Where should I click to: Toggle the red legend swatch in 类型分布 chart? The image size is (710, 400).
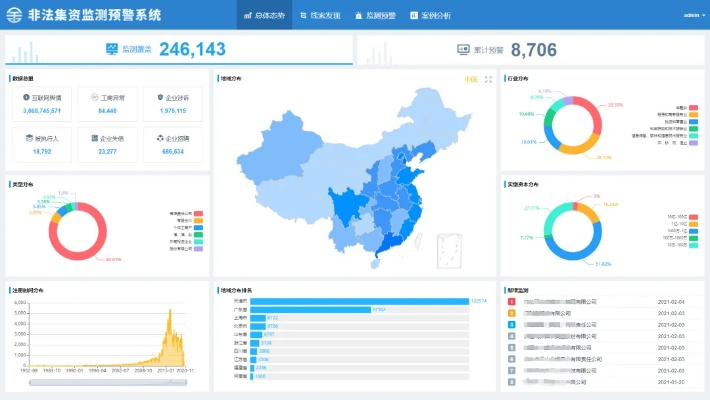point(198,213)
